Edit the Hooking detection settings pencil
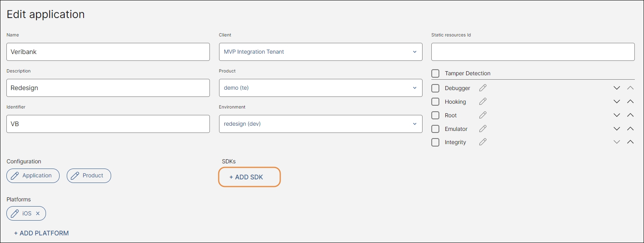 pyautogui.click(x=483, y=102)
